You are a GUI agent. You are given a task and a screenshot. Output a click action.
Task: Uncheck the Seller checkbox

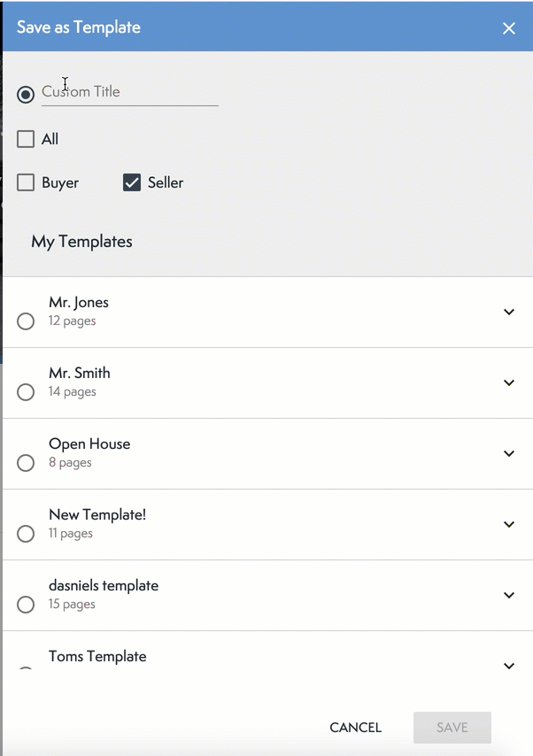tap(132, 183)
